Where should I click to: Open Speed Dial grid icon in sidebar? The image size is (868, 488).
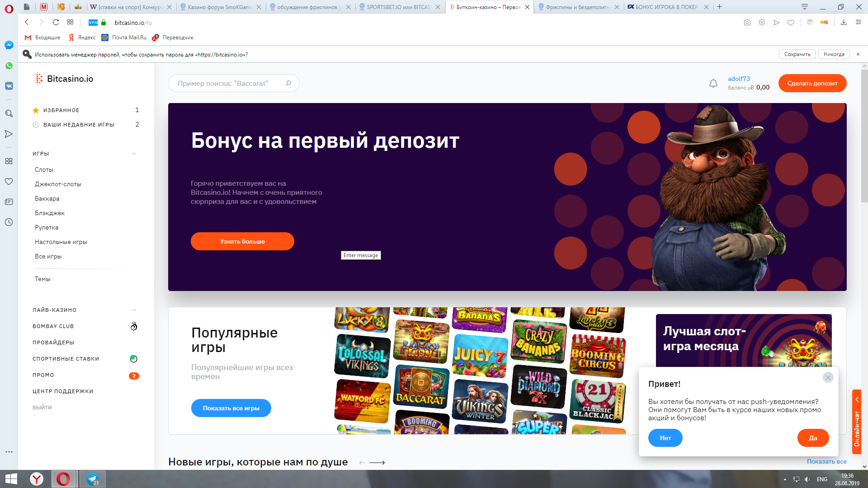[x=9, y=161]
